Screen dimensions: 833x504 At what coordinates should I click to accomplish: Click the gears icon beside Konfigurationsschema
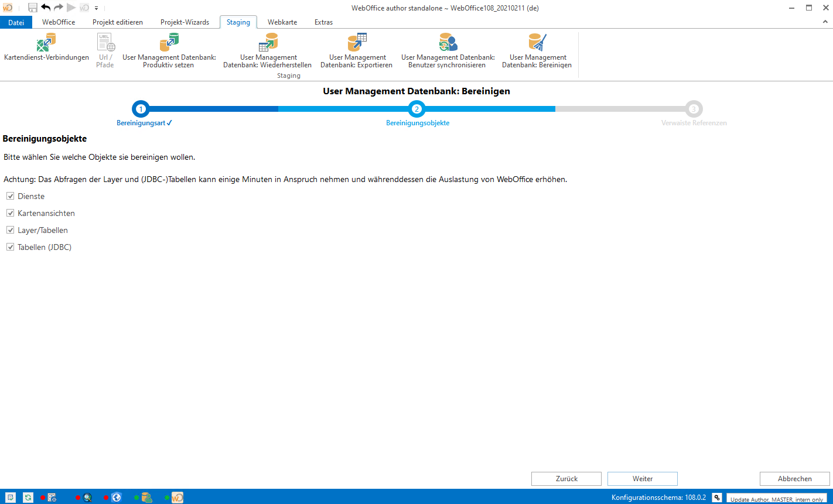pos(717,498)
